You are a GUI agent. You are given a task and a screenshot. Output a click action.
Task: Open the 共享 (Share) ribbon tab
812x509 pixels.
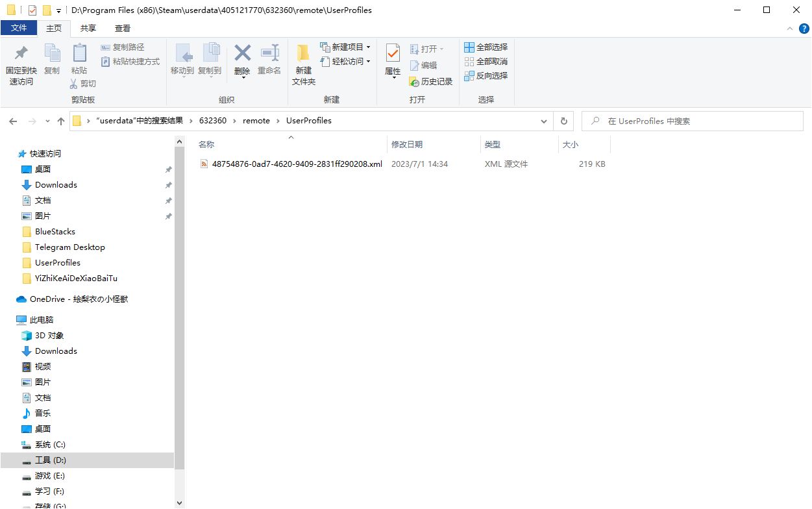coord(88,28)
